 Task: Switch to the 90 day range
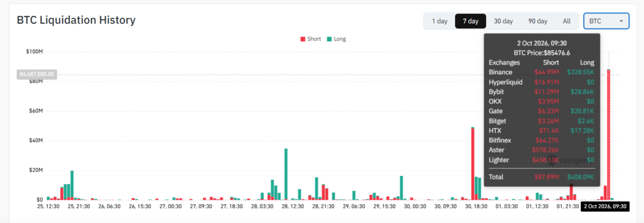[538, 21]
